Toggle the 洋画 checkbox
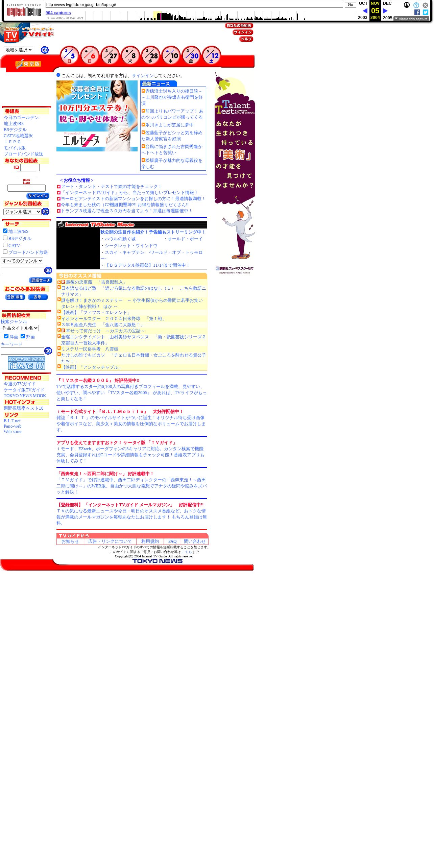Screen dimensions: 434x868 click(6, 336)
